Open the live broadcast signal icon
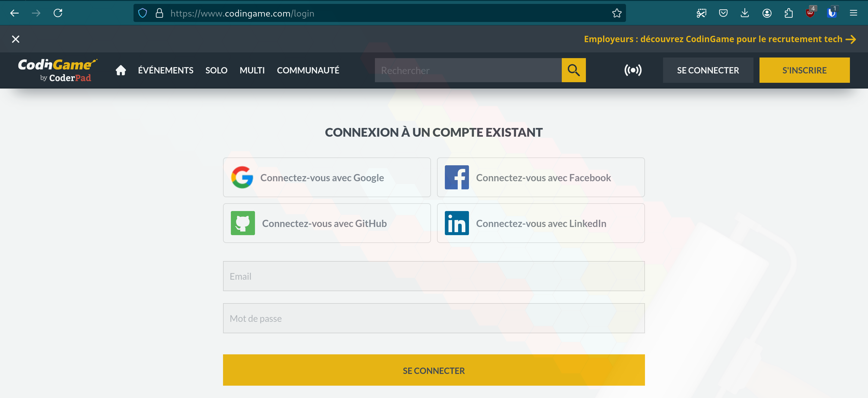This screenshot has height=398, width=868. [633, 70]
